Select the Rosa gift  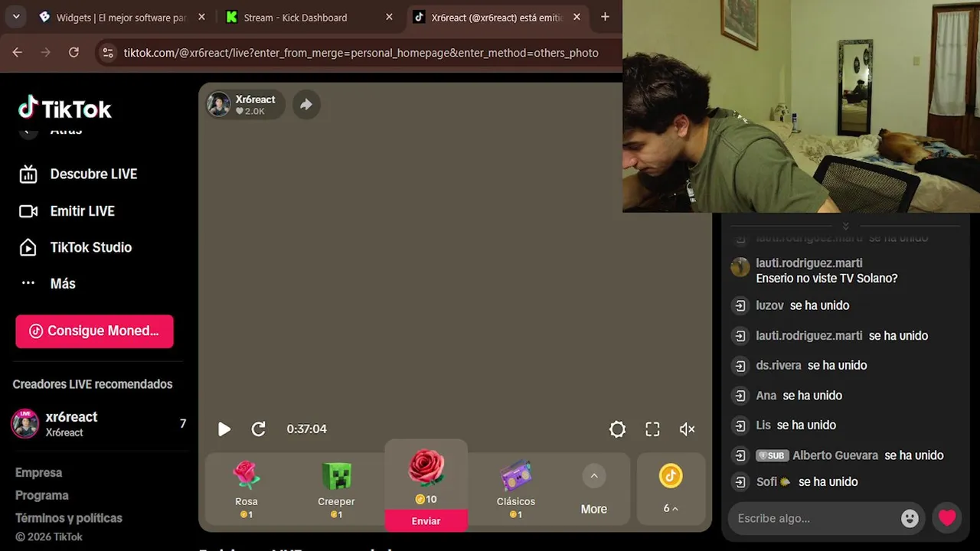pos(247,490)
